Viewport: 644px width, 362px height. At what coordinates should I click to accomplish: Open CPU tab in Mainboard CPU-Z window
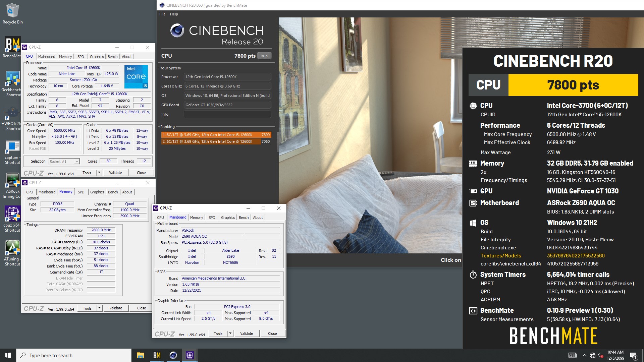[x=161, y=218]
